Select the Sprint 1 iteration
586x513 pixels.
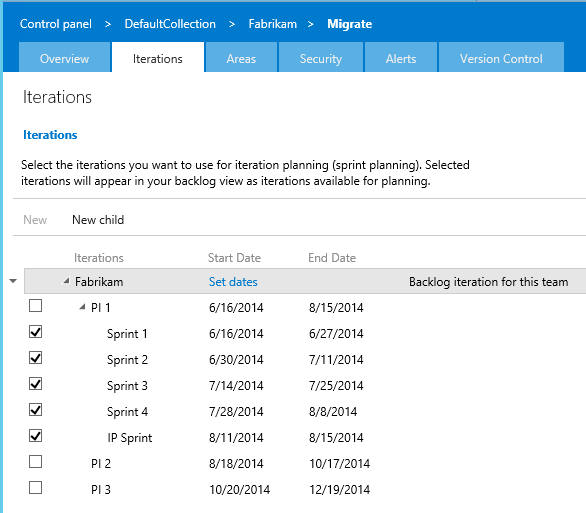127,334
